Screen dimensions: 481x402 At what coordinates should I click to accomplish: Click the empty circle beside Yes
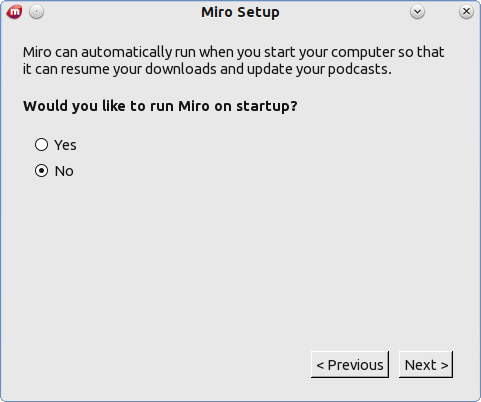coord(41,145)
